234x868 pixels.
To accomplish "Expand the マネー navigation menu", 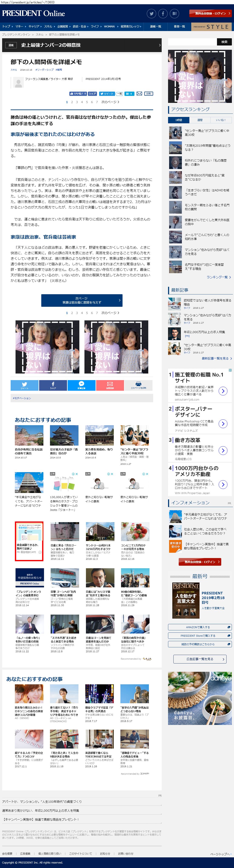I will 20,27.
